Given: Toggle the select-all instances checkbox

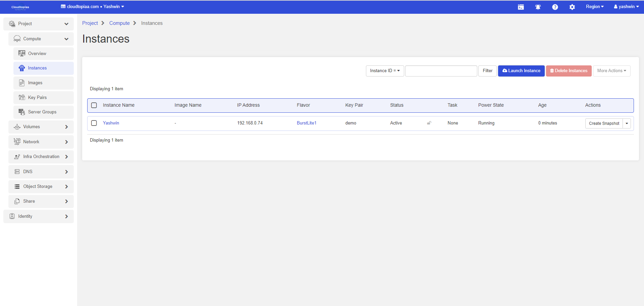Looking at the screenshot, I should 94,105.
